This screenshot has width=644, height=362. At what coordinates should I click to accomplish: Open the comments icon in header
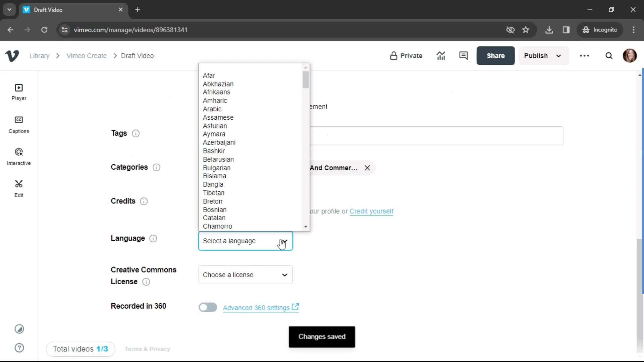(463, 56)
